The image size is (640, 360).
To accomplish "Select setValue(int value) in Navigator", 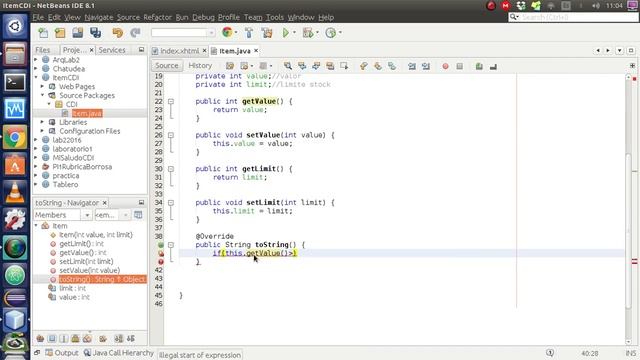I will [90, 270].
